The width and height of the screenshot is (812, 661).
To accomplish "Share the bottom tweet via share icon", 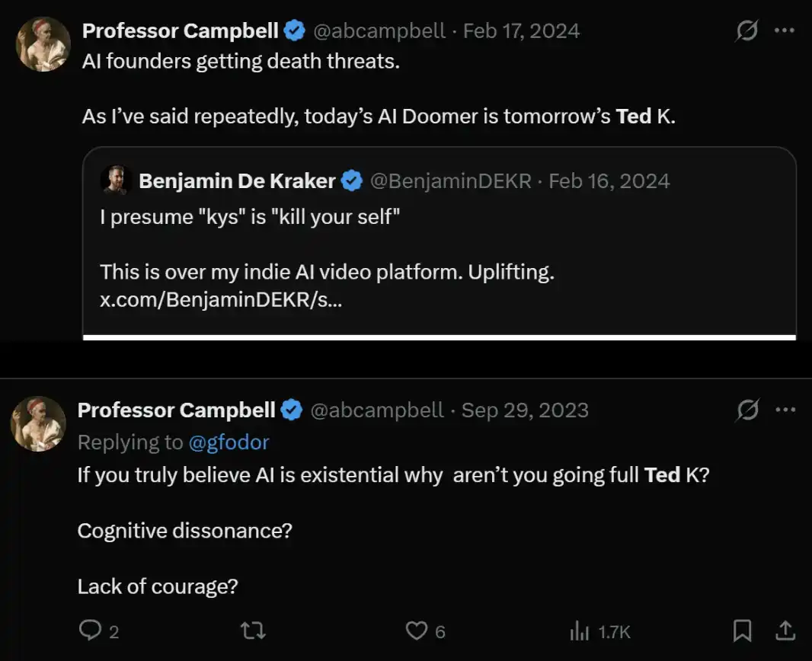I will pyautogui.click(x=785, y=630).
